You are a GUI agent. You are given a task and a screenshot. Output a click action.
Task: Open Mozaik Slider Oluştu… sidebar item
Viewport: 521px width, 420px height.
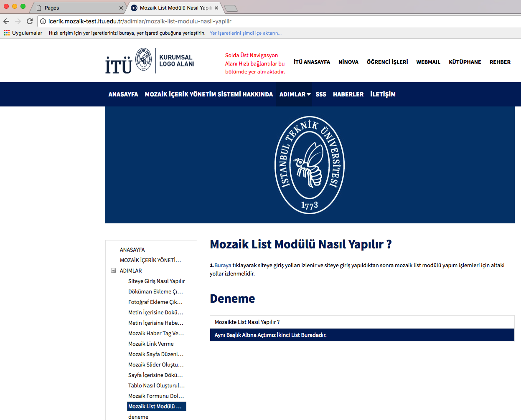[x=156, y=364]
